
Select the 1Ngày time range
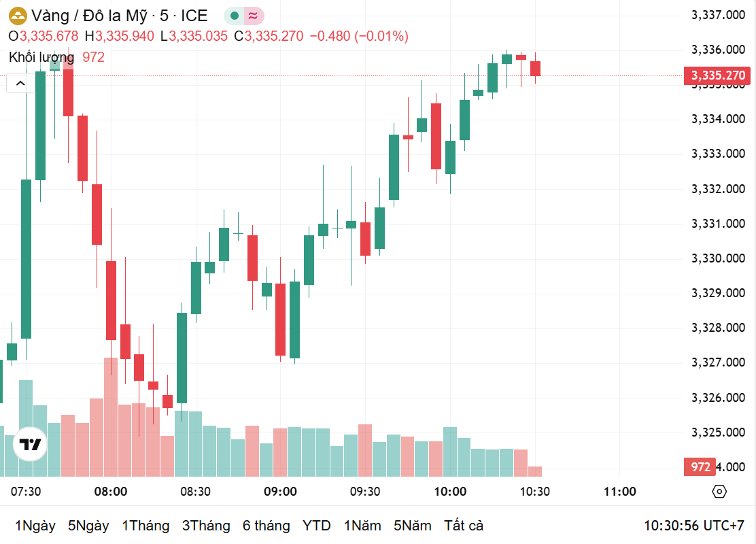35,526
